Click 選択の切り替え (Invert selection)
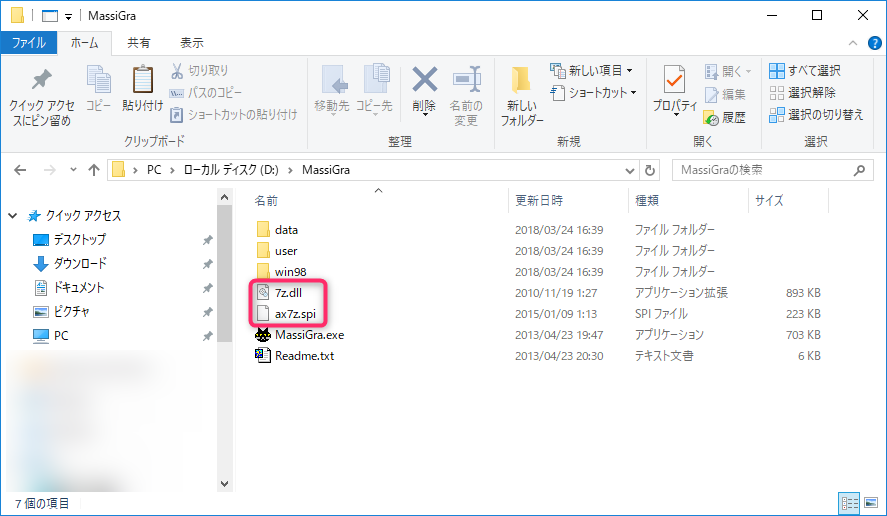Screen dimensions: 887x516 (x=816, y=115)
